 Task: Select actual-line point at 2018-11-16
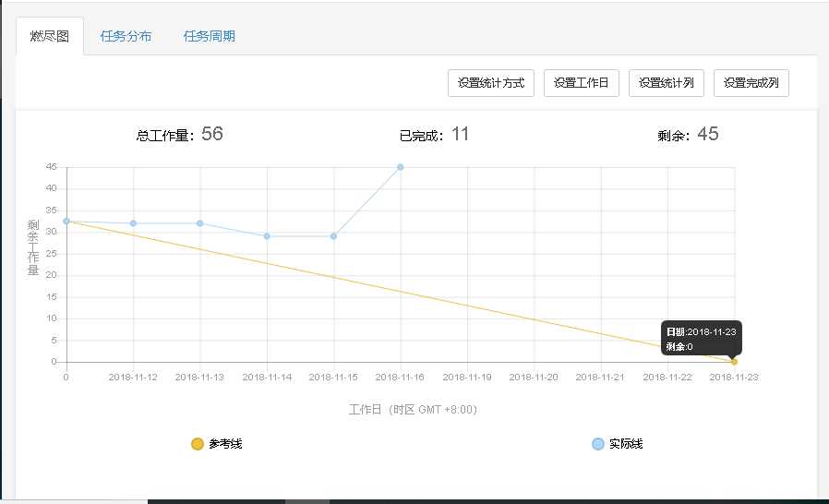click(401, 167)
